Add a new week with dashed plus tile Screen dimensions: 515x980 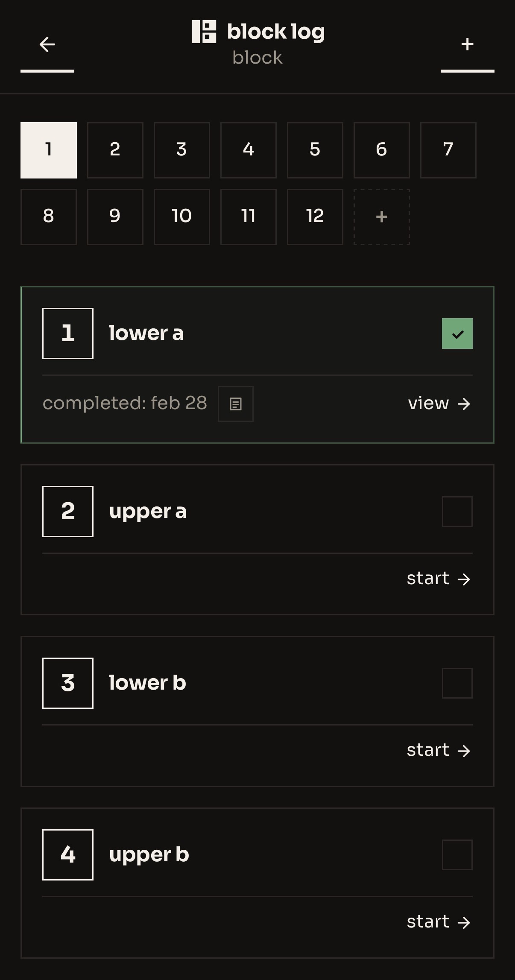pos(381,217)
